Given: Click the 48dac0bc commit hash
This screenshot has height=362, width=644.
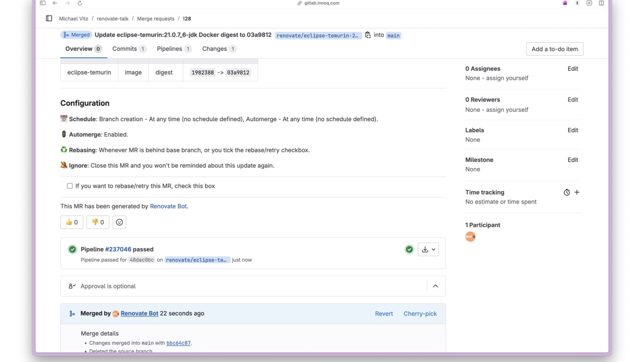Looking at the screenshot, I should click(x=142, y=260).
